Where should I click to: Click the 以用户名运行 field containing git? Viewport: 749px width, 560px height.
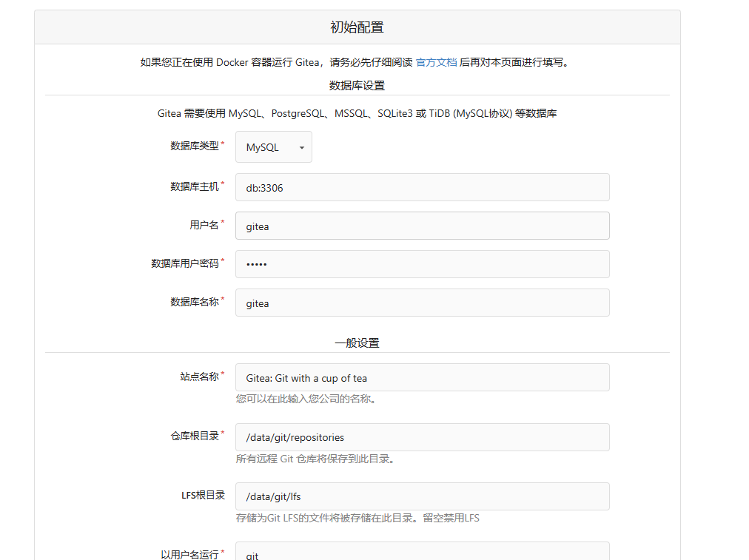click(422, 553)
